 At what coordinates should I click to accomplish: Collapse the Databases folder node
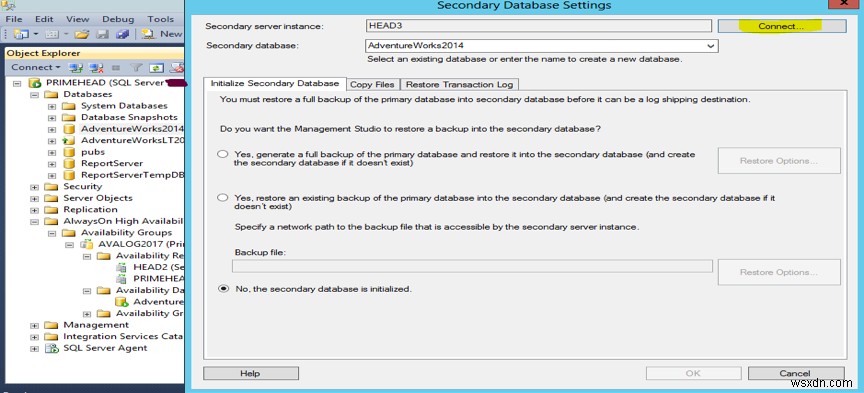tap(34, 95)
